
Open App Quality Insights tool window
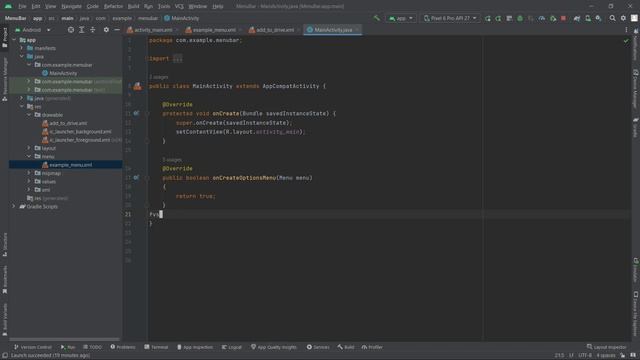point(273,347)
